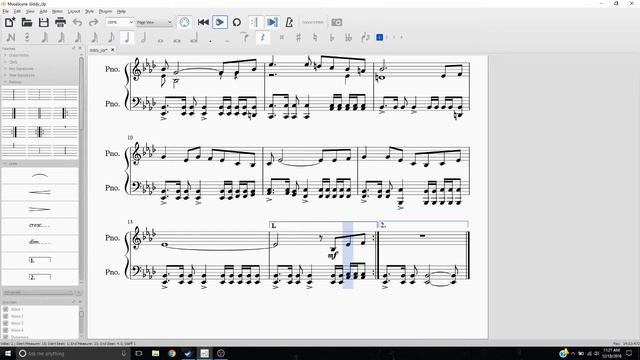Expand the Key Signatures palette
This screenshot has width=640, height=360.
pyautogui.click(x=21, y=69)
